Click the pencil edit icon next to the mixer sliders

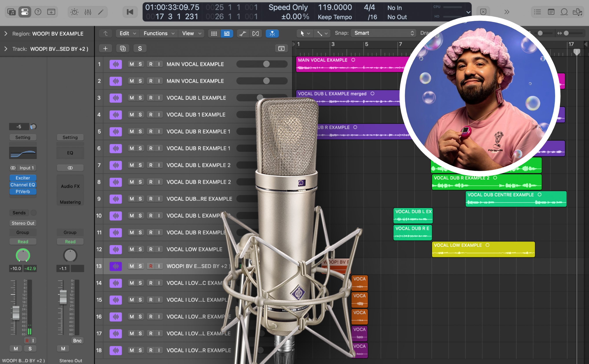coord(101,12)
